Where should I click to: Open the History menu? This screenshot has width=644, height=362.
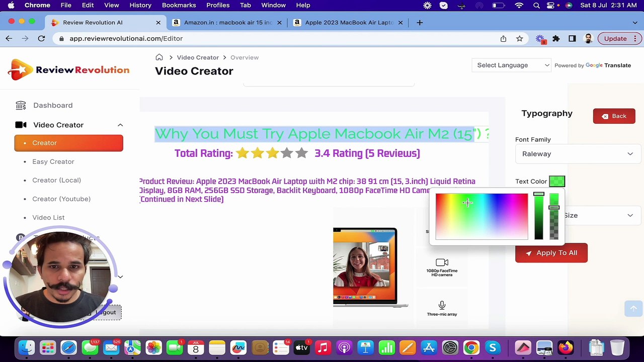point(140,5)
